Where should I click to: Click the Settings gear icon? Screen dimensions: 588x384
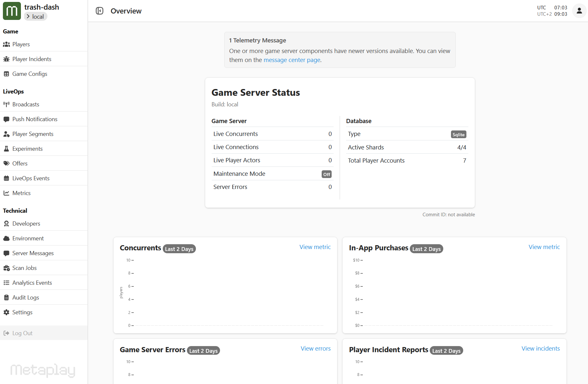6,312
